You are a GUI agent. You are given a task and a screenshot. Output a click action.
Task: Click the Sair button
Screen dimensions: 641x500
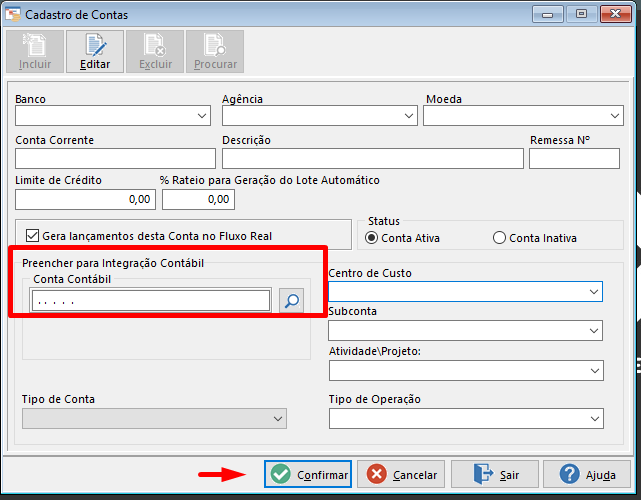[x=495, y=474]
